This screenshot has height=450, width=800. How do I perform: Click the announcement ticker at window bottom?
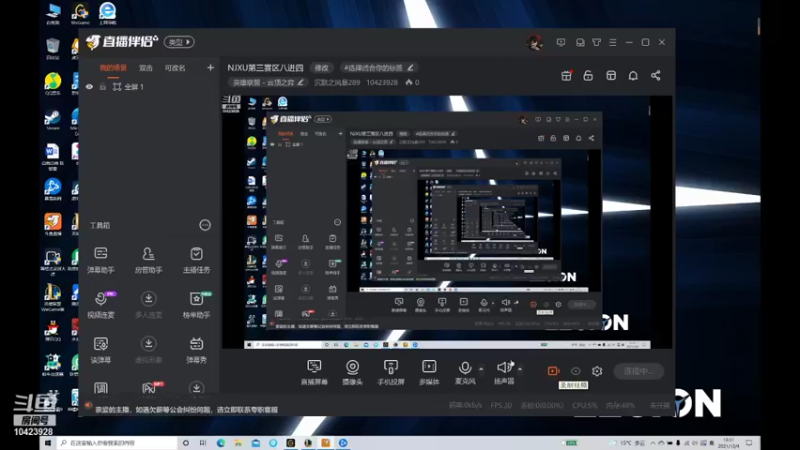pos(186,409)
